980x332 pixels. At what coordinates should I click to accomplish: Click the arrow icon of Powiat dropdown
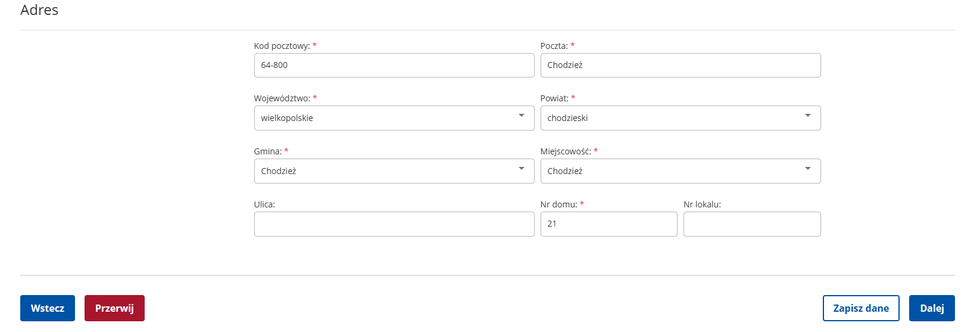tap(808, 116)
